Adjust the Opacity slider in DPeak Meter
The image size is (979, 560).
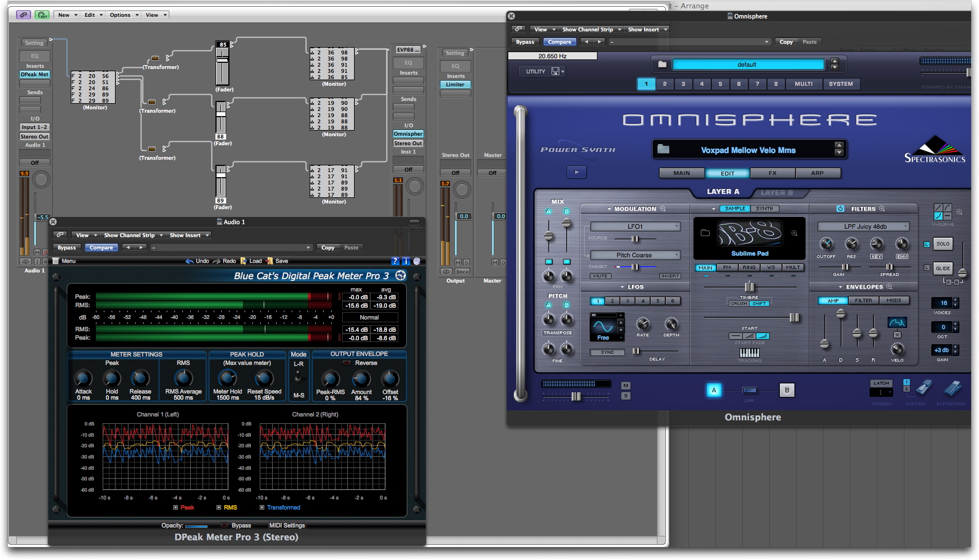(x=196, y=526)
